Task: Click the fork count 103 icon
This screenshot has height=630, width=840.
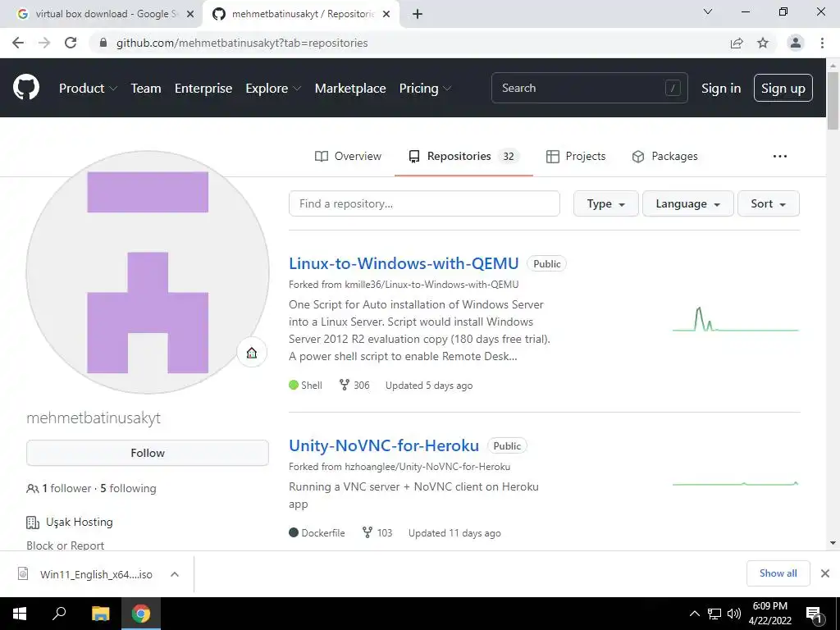Action: 367,532
